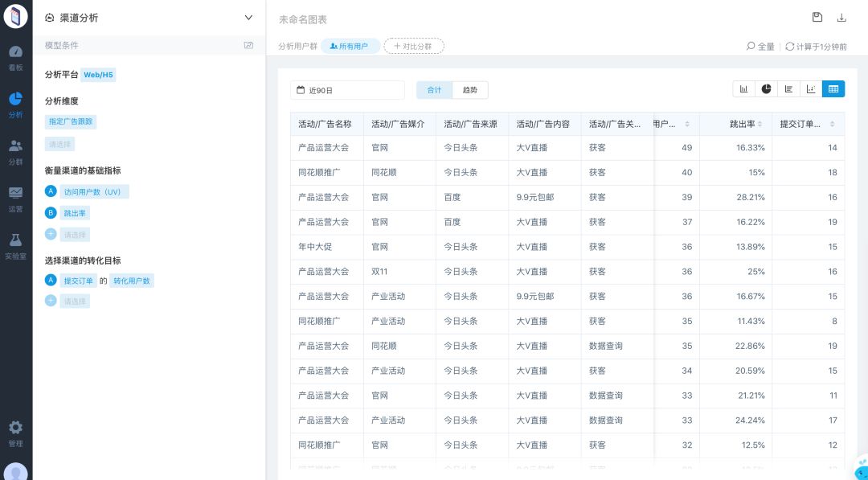The width and height of the screenshot is (868, 480).
Task: Sort table by 跳出率 column header
Action: 742,124
